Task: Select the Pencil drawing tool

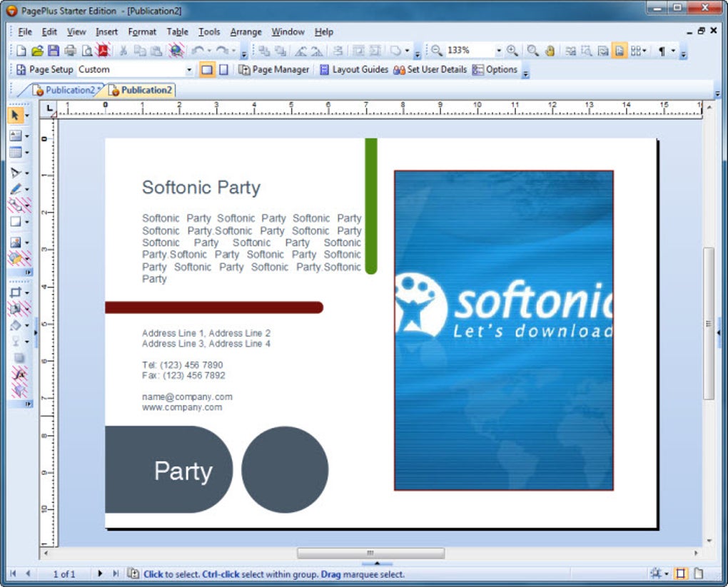Action: pos(15,189)
